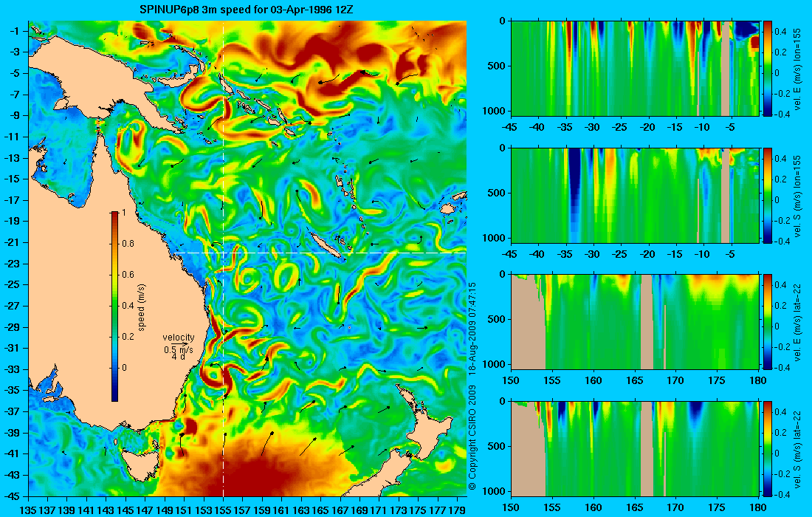Image resolution: width=812 pixels, height=517 pixels.
Task: Click the 'vel. E (m/s) lat=-22' axis label
Action: 797,322
